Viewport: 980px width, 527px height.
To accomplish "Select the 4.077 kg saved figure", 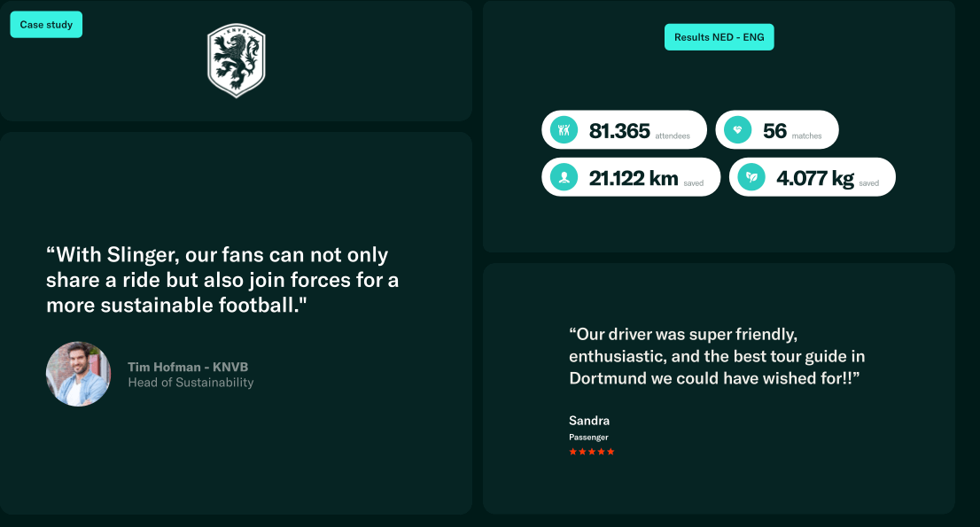I will [815, 178].
